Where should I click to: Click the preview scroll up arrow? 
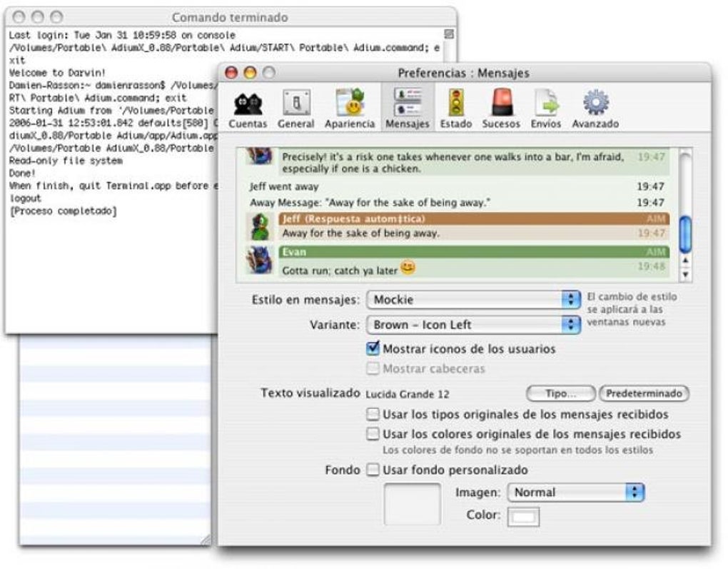click(x=685, y=261)
